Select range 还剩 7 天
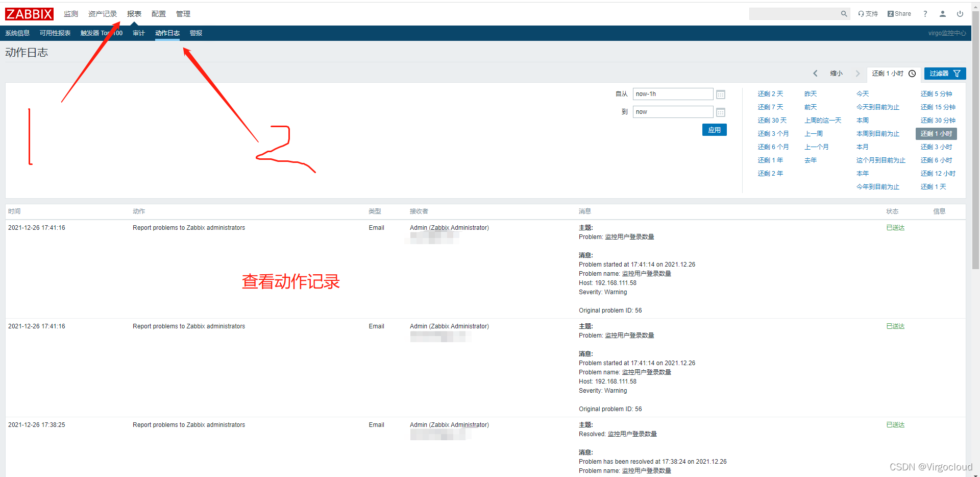The image size is (980, 477). [x=770, y=107]
